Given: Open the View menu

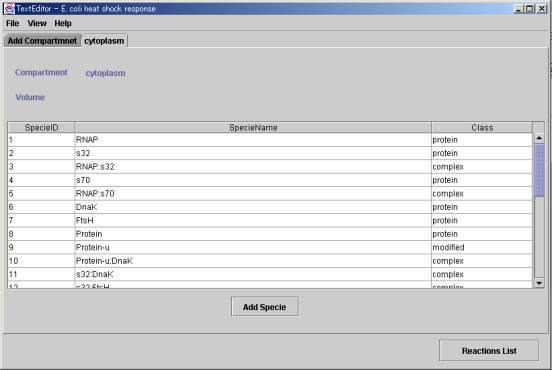Looking at the screenshot, I should (37, 23).
